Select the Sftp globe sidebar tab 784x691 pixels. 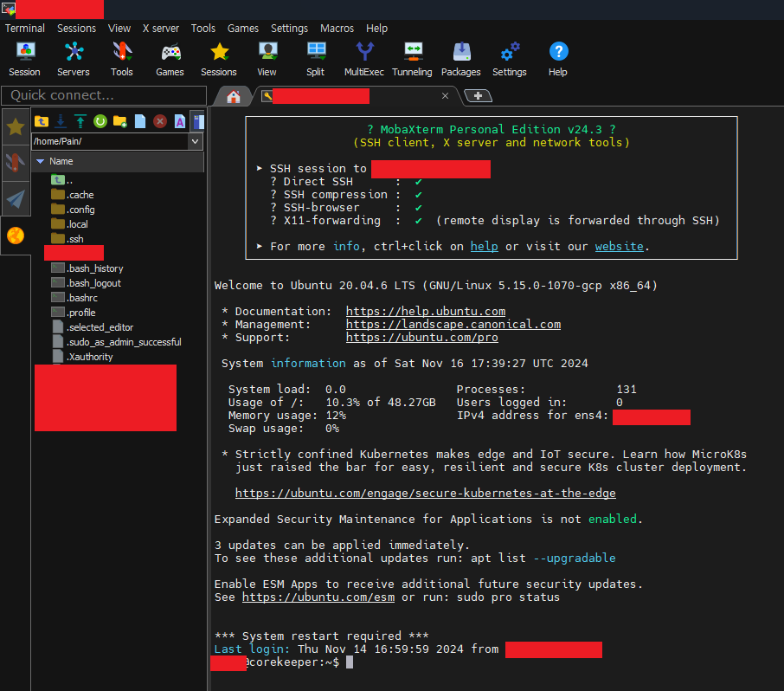tap(16, 236)
